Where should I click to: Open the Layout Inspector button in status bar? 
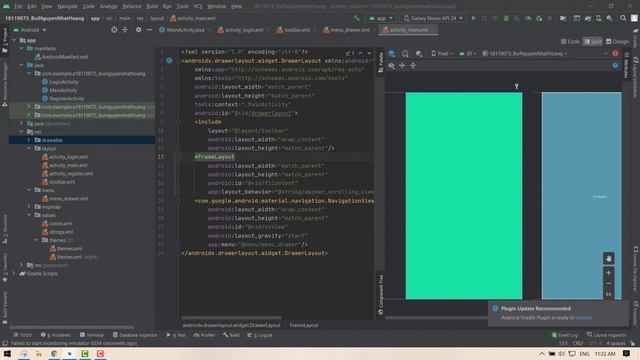coord(607,335)
